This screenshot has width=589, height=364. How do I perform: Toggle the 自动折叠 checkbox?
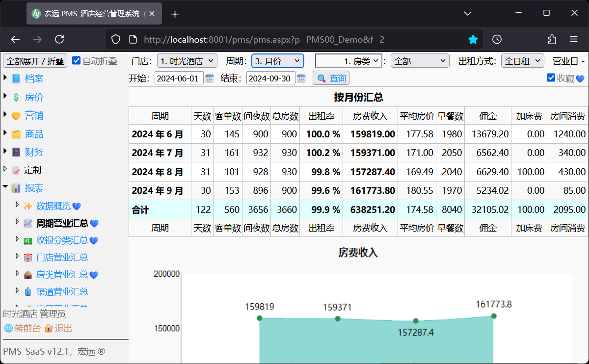point(76,61)
